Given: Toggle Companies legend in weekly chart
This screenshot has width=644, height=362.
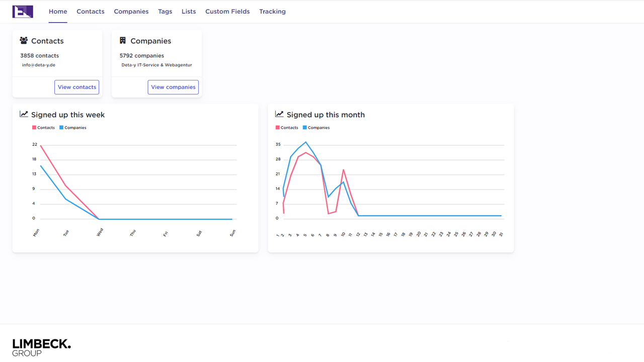Looking at the screenshot, I should [73, 128].
